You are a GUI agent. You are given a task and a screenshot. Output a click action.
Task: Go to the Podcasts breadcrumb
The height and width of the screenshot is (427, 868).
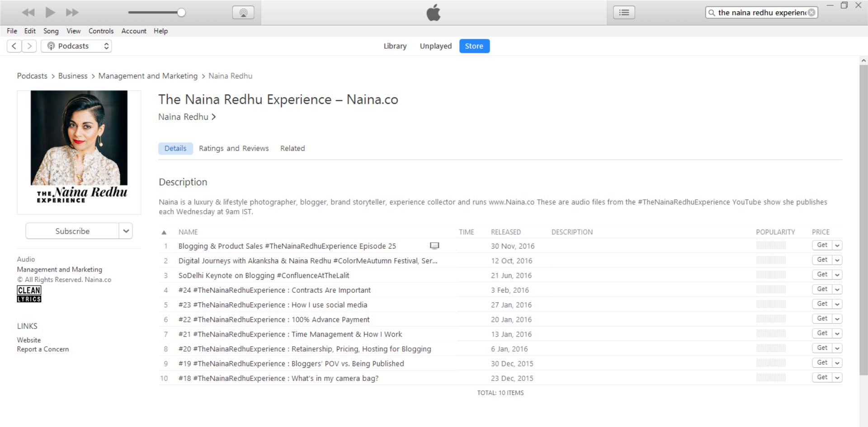tap(32, 76)
